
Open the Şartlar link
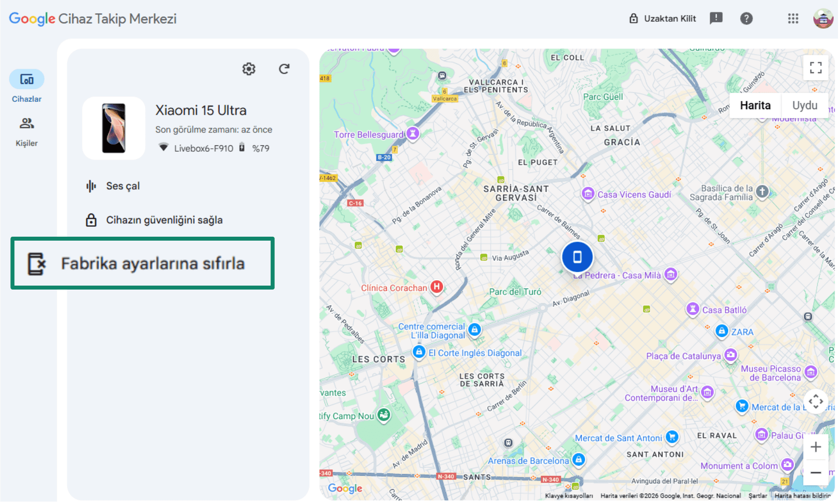click(757, 495)
